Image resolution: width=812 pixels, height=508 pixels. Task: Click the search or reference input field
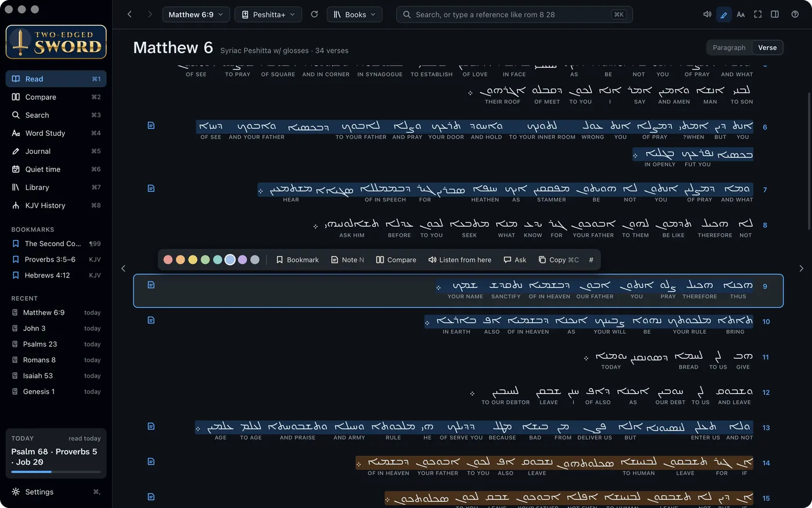tap(514, 15)
